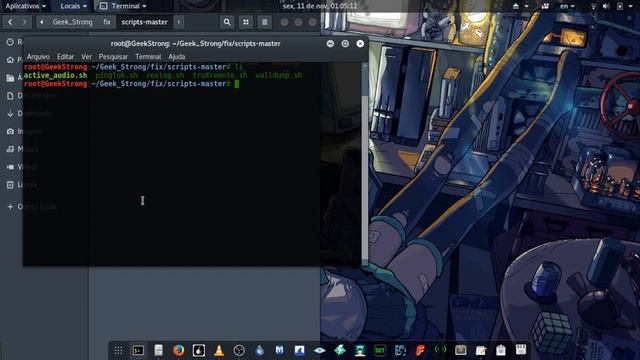Click walldump.sh in the terminal output
This screenshot has height=360, width=640.
click(x=279, y=76)
